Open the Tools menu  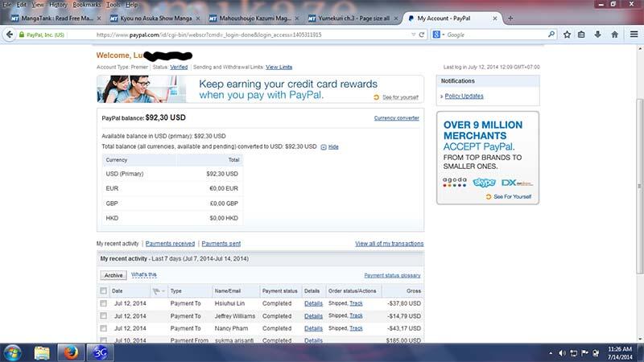tap(113, 5)
